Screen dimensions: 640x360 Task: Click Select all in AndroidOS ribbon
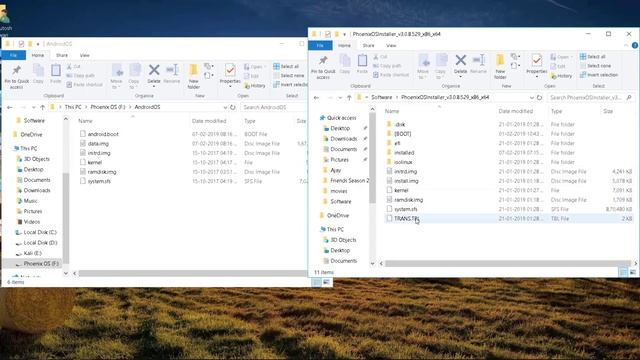[286, 66]
